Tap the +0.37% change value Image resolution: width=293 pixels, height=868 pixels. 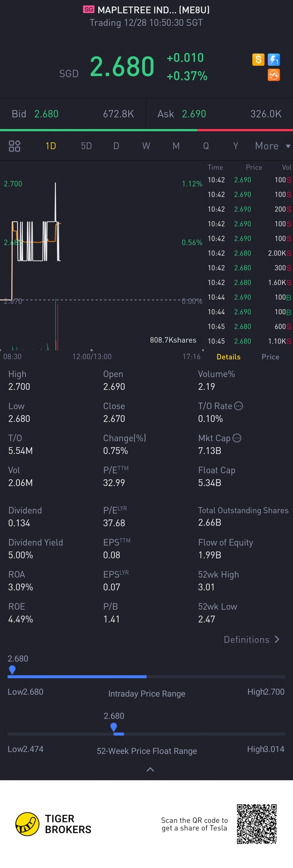tap(187, 76)
